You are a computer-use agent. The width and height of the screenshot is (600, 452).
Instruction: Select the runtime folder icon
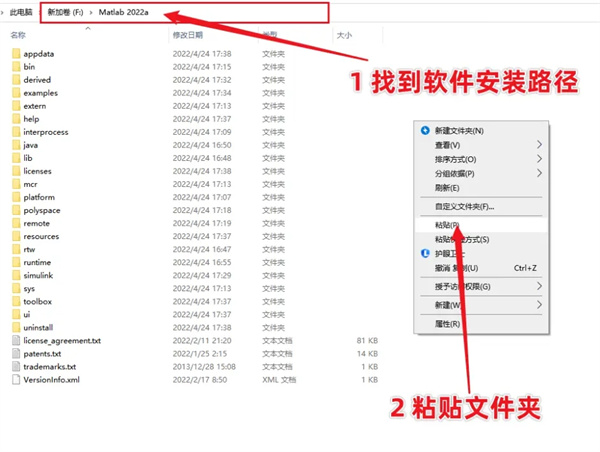coord(16,262)
